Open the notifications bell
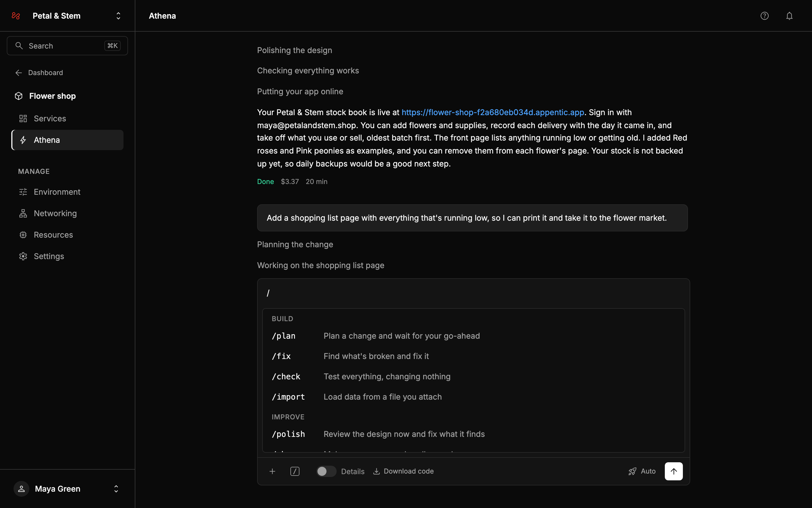 [789, 16]
